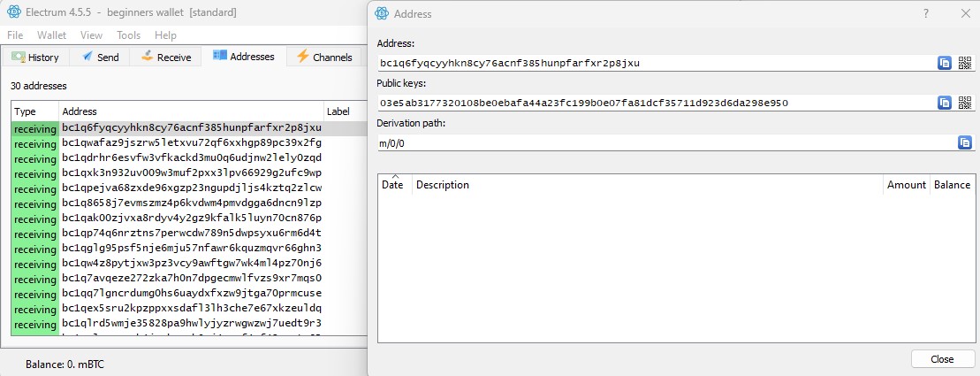Copy the address to clipboard icon

945,63
